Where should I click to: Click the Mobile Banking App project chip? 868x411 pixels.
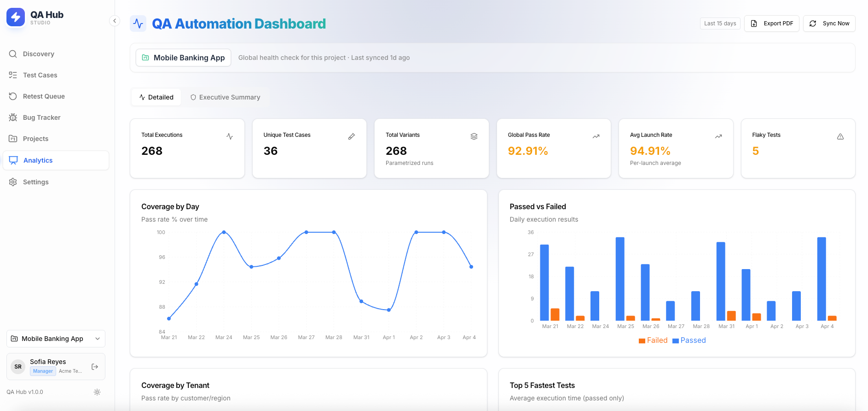[x=183, y=58]
